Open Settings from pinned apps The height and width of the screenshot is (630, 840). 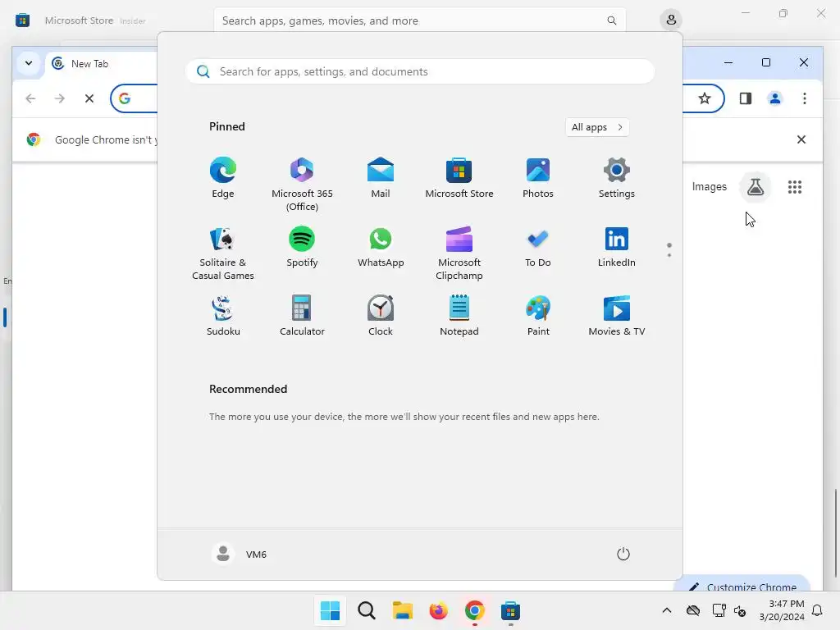click(x=617, y=178)
